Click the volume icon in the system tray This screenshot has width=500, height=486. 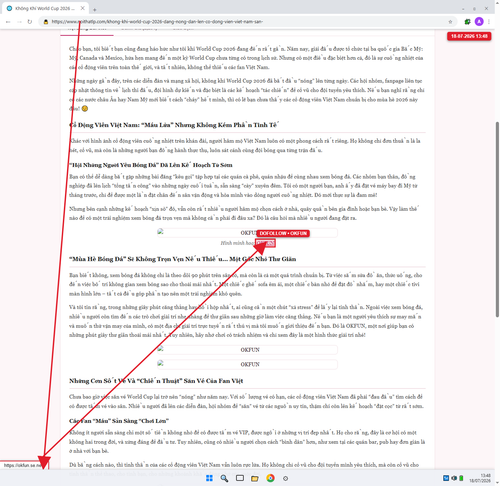click(x=454, y=478)
